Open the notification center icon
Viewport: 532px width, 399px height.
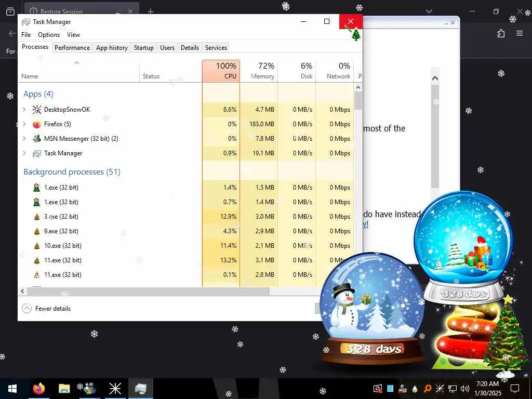515,389
